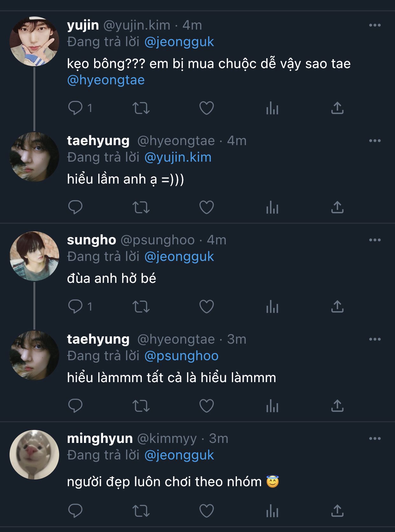The height and width of the screenshot is (532, 395).
Task: Open more options on minghyun's tweet
Action: 375,438
